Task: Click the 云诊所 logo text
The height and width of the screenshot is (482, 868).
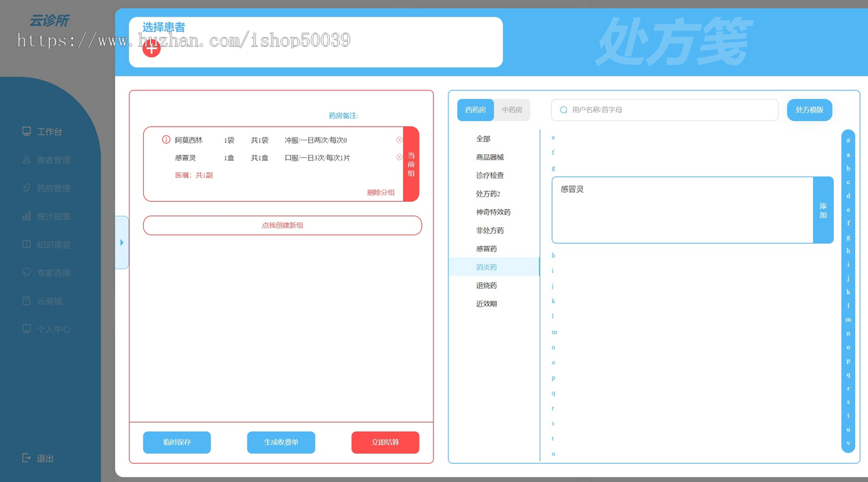Action: 48,20
